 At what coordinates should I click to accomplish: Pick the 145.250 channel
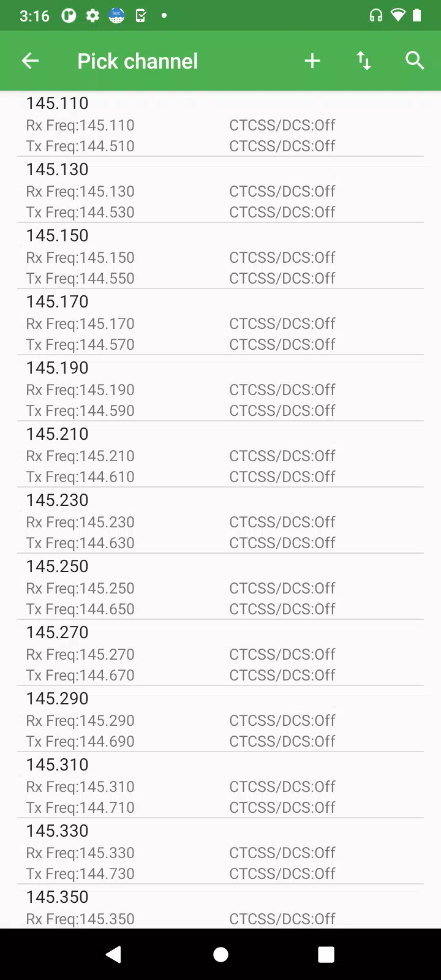tap(221, 587)
